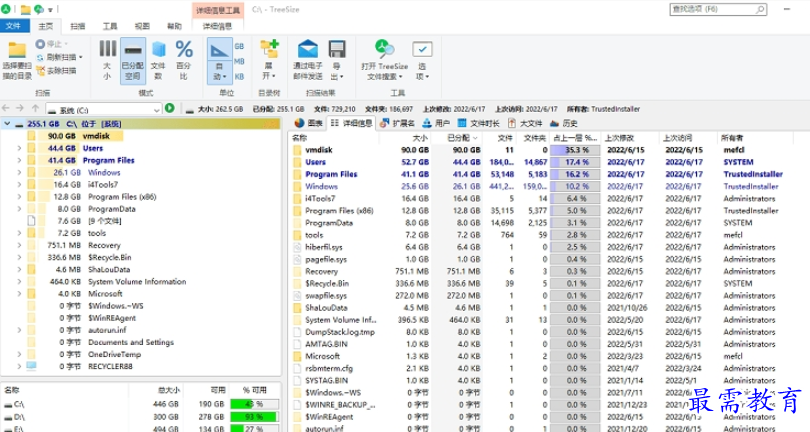The image size is (810, 432).
Task: Open the Details contextual ribbon tab
Action: 217,26
